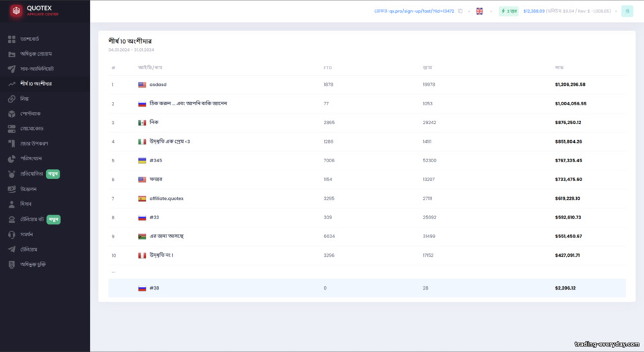Click the US flag beside asdasd
This screenshot has height=352, width=644.
(x=142, y=84)
